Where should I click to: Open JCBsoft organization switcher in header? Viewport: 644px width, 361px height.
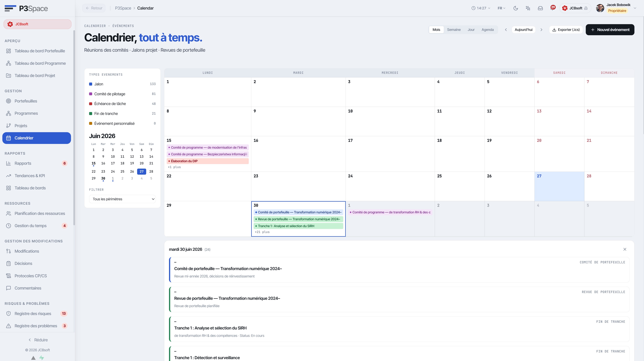point(575,8)
